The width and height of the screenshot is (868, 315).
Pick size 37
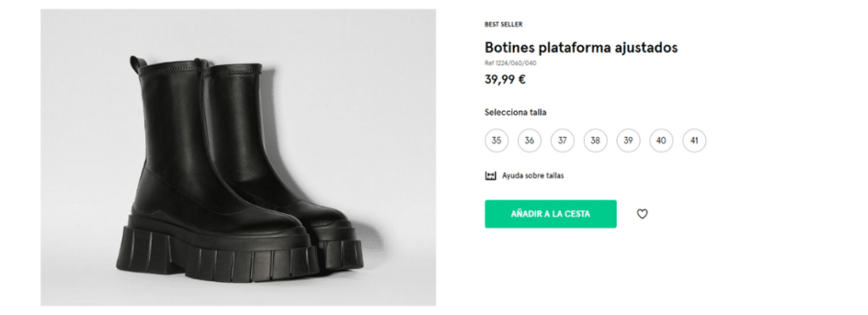click(x=563, y=141)
